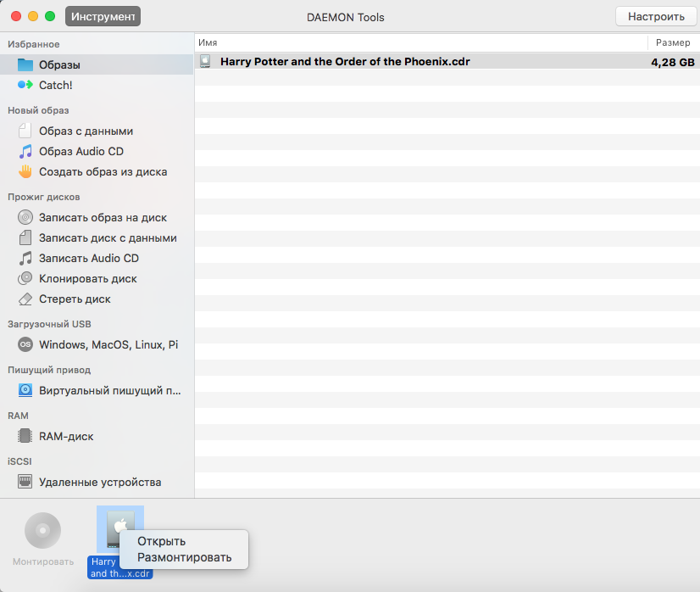The width and height of the screenshot is (700, 592).
Task: Select Образ Audio CD in the sidebar
Action: point(97,152)
